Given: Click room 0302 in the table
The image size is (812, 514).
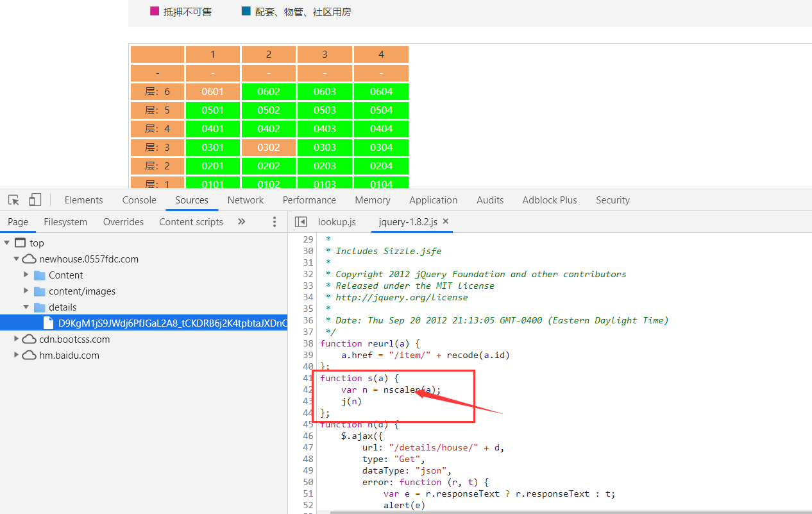Looking at the screenshot, I should coord(269,148).
